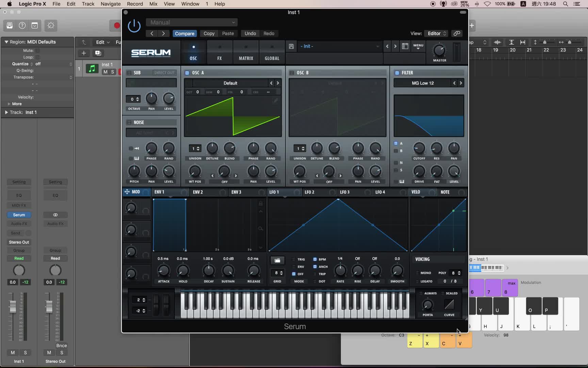
Task: Click the Quick Help question mark icon
Action: pyautogui.click(x=22, y=26)
